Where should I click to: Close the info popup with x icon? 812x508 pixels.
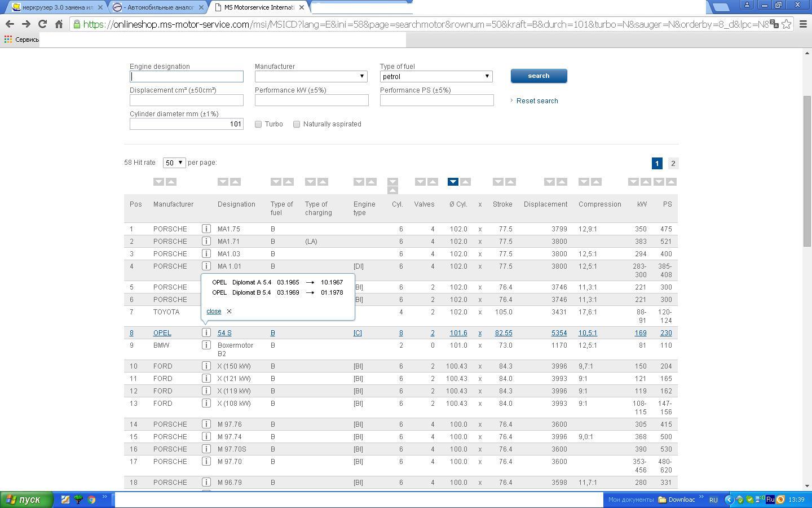pyautogui.click(x=229, y=312)
